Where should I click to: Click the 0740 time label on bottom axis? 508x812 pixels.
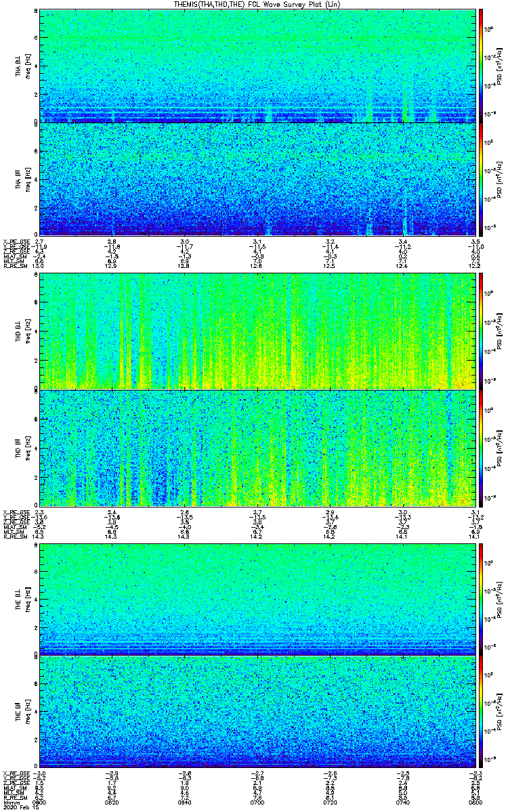coord(402,803)
